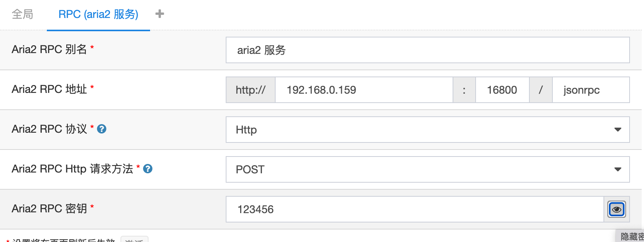The width and height of the screenshot is (644, 242).
Task: Click the http:// protocol prefix box
Action: (x=251, y=90)
